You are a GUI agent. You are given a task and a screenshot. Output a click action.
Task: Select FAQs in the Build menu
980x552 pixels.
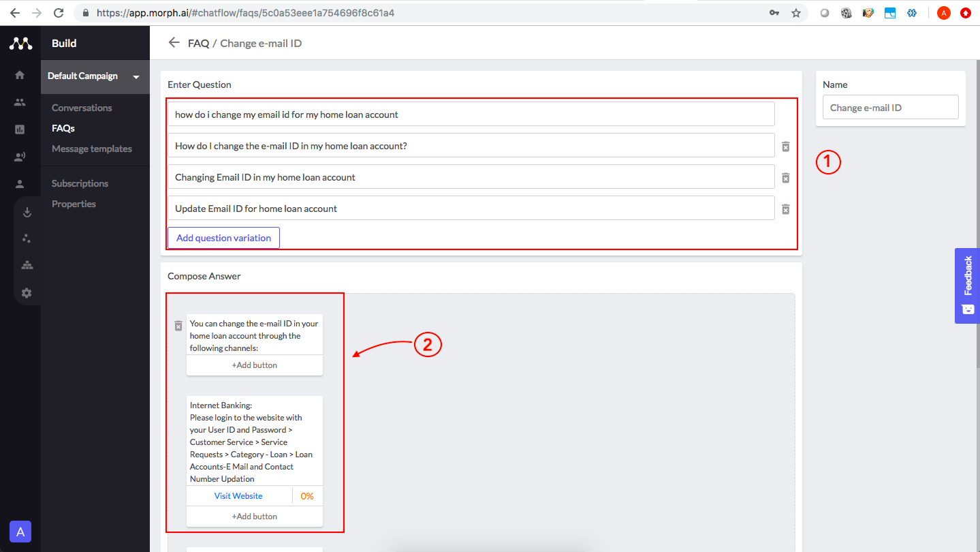tap(63, 128)
